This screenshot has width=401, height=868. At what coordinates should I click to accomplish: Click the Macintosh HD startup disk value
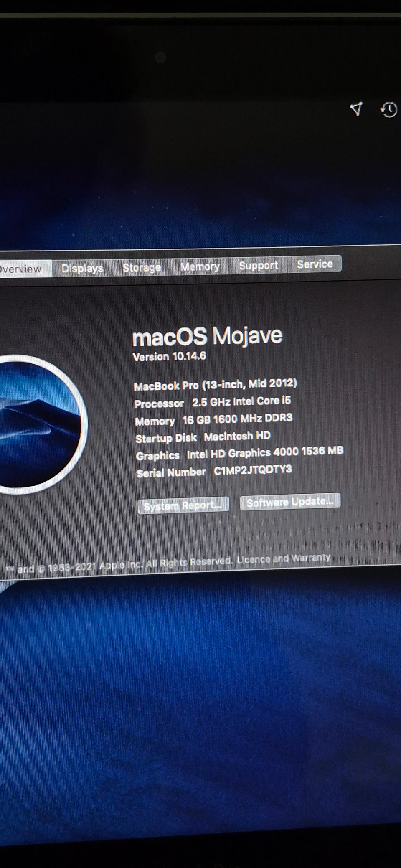tap(237, 437)
